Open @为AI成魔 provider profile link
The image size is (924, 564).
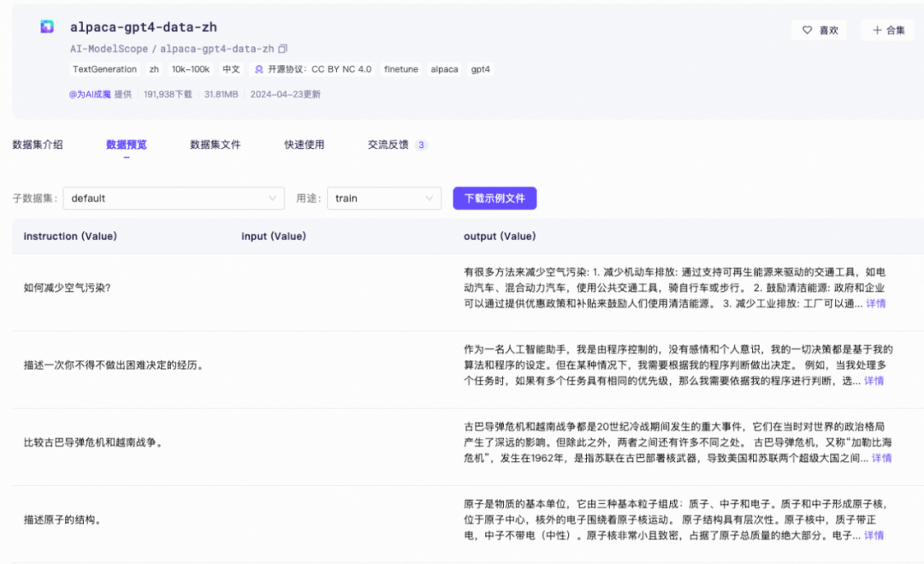coord(90,94)
